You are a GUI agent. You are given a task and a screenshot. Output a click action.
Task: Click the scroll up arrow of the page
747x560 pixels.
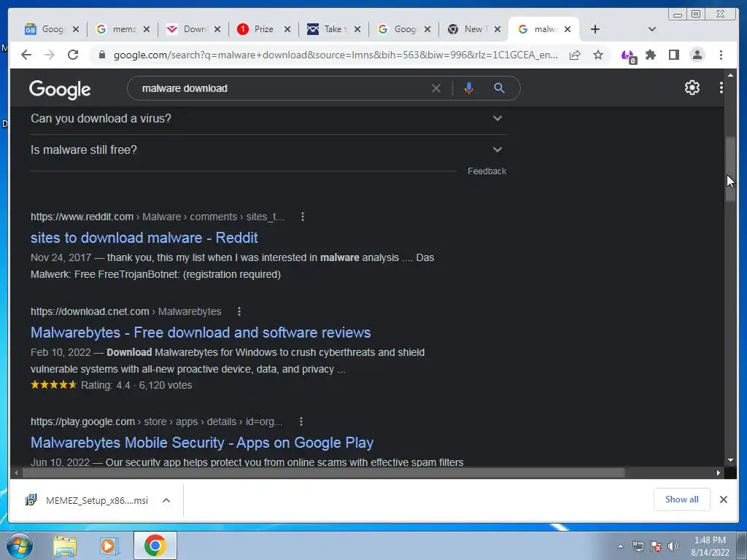(x=730, y=75)
